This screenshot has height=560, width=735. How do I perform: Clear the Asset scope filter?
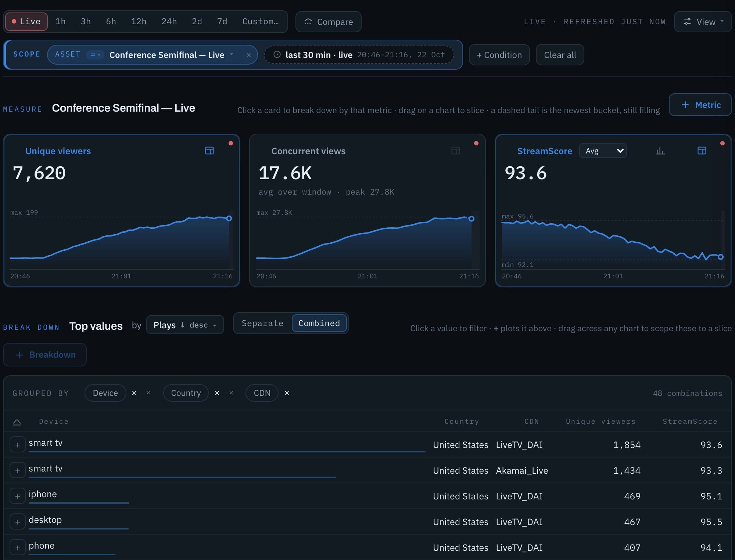249,55
